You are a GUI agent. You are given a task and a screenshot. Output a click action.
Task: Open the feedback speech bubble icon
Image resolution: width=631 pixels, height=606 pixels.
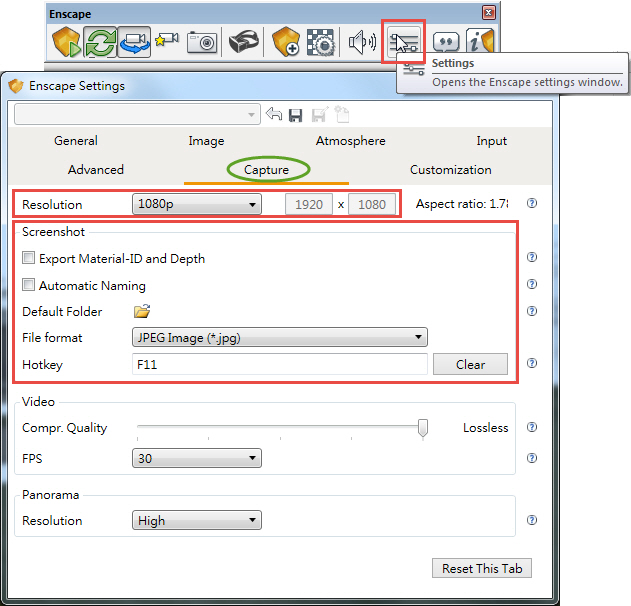pyautogui.click(x=446, y=42)
